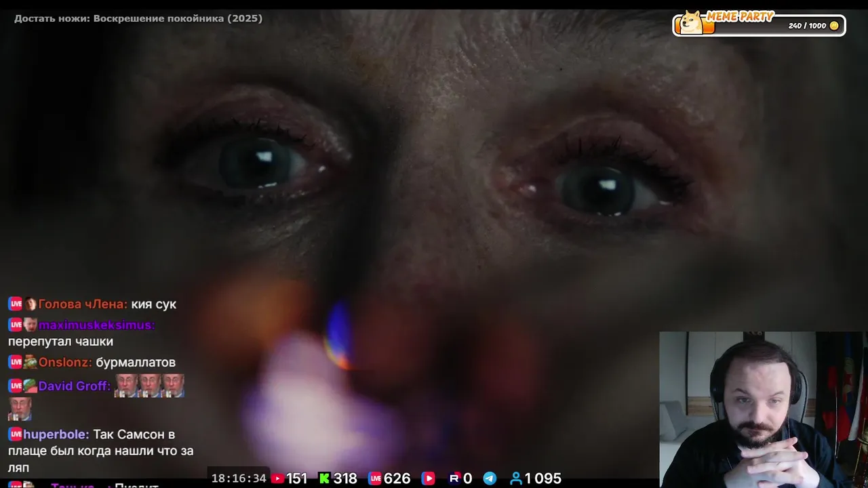Click the Telegram icon in stats bar
This screenshot has width=868, height=488.
[x=490, y=479]
